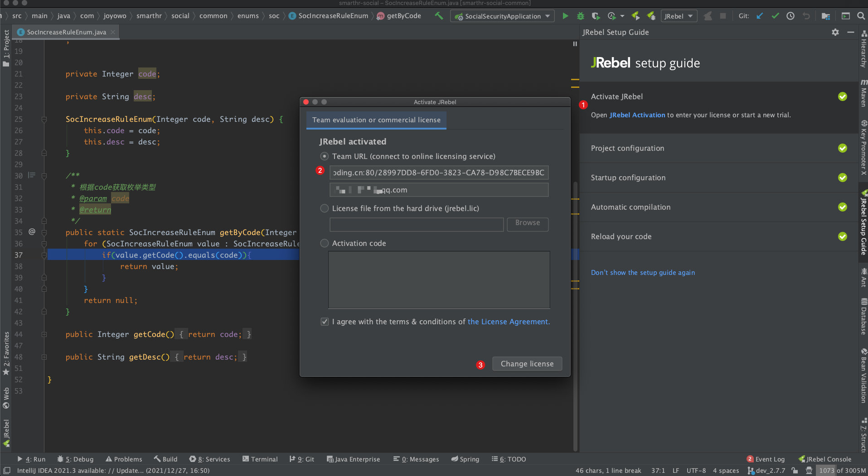Open the JRebel Console panel
868x476 pixels.
pos(824,459)
